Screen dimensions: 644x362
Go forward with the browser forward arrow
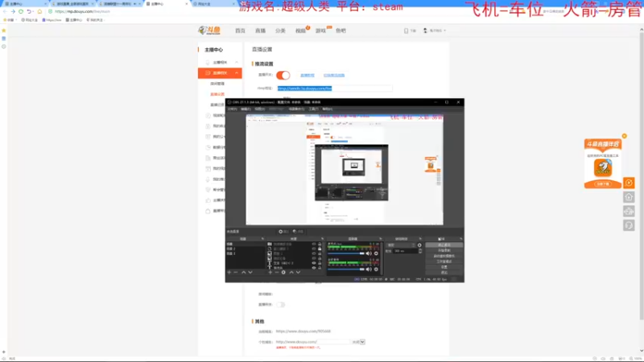(13, 11)
